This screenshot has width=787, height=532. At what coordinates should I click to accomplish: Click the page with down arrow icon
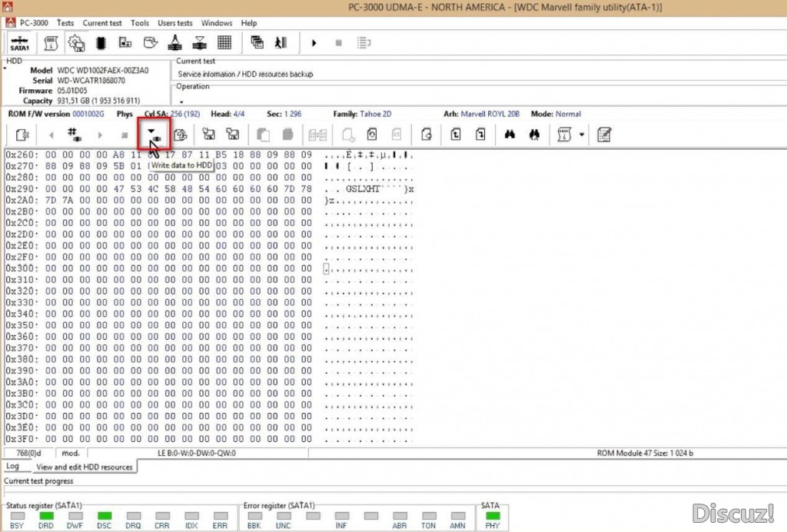click(x=480, y=135)
